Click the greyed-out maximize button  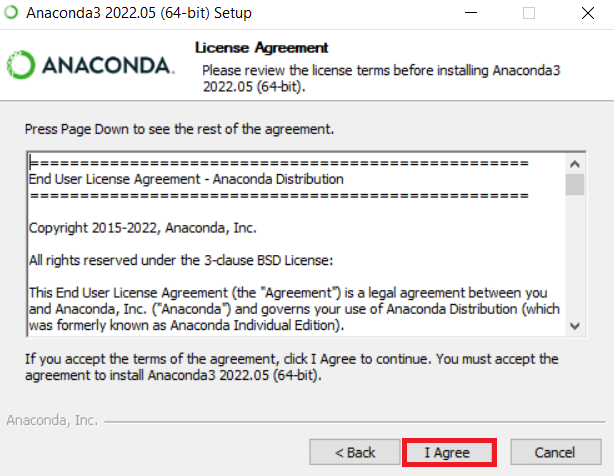coord(529,14)
